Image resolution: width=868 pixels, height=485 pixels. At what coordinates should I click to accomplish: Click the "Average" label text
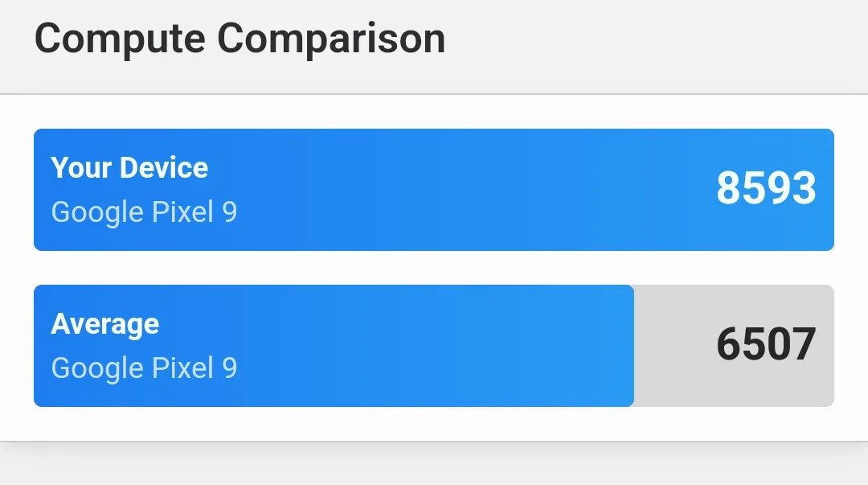click(x=105, y=324)
